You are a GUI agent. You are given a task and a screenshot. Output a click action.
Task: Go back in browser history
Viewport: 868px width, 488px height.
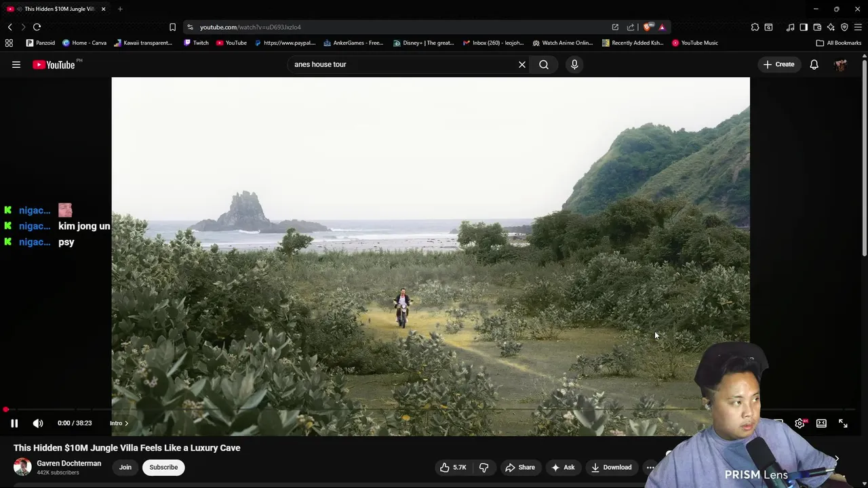click(x=9, y=27)
